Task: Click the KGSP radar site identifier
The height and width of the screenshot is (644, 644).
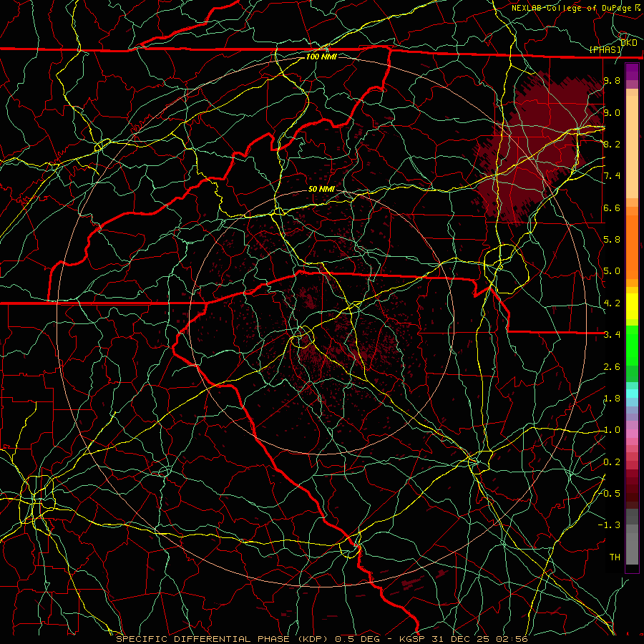Action: click(412, 639)
